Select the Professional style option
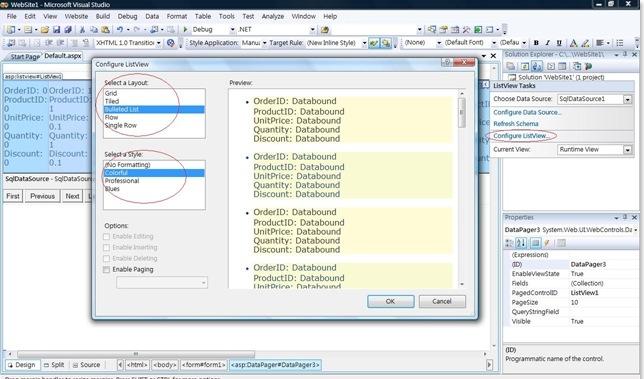 click(122, 181)
